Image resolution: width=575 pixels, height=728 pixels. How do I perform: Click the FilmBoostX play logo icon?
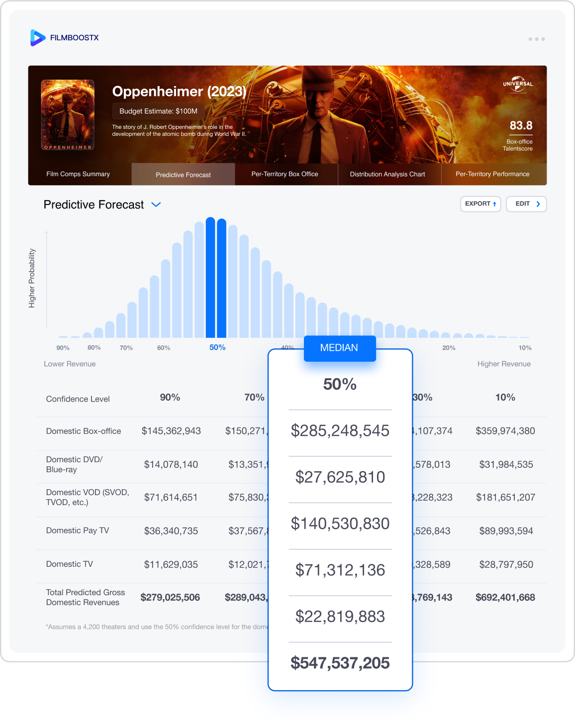pos(37,38)
